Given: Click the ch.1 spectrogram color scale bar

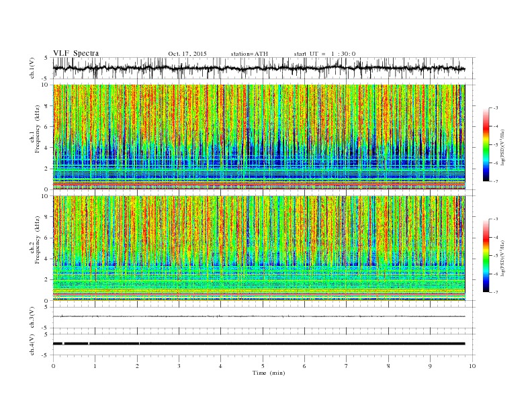Looking at the screenshot, I should coord(486,144).
